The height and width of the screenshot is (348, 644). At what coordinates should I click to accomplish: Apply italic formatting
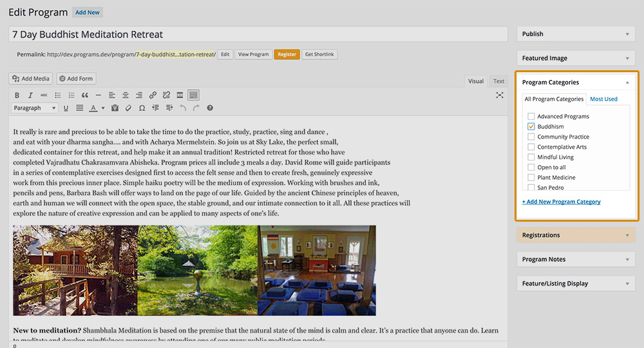pos(30,95)
